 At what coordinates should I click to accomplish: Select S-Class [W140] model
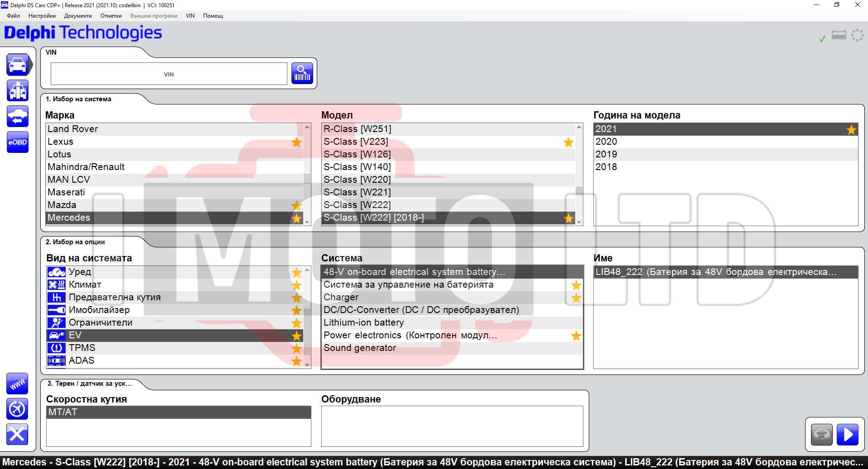pos(448,167)
